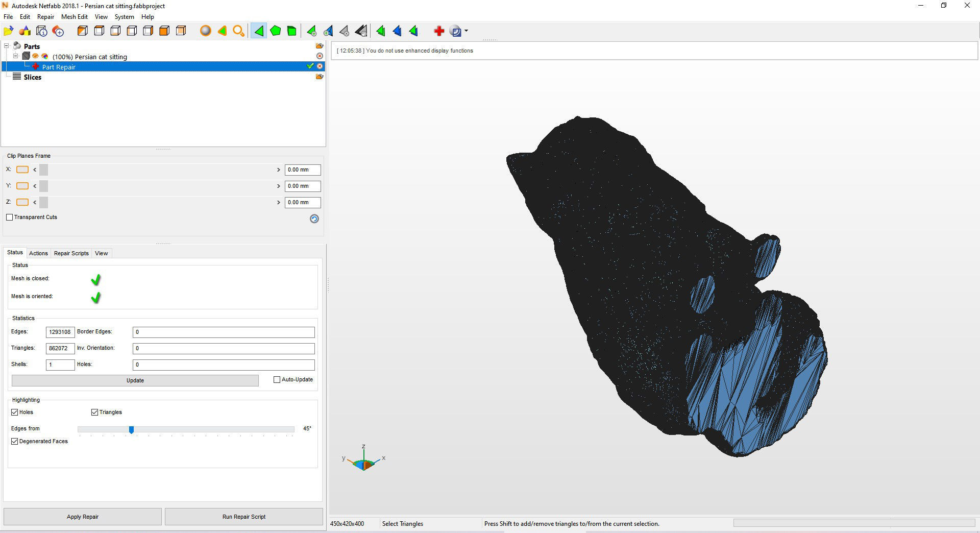Click the folder icon on the Slices row
Viewport: 980px width, 533px height.
pyautogui.click(x=320, y=77)
